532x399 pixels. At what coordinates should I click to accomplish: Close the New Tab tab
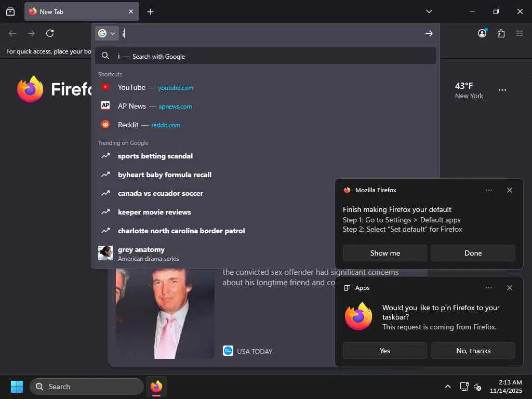coord(131,11)
